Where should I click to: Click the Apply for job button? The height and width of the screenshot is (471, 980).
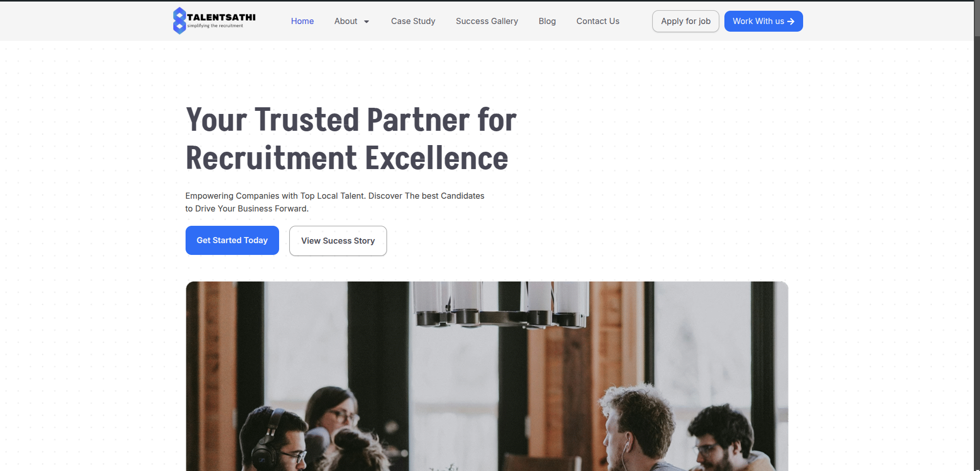686,21
